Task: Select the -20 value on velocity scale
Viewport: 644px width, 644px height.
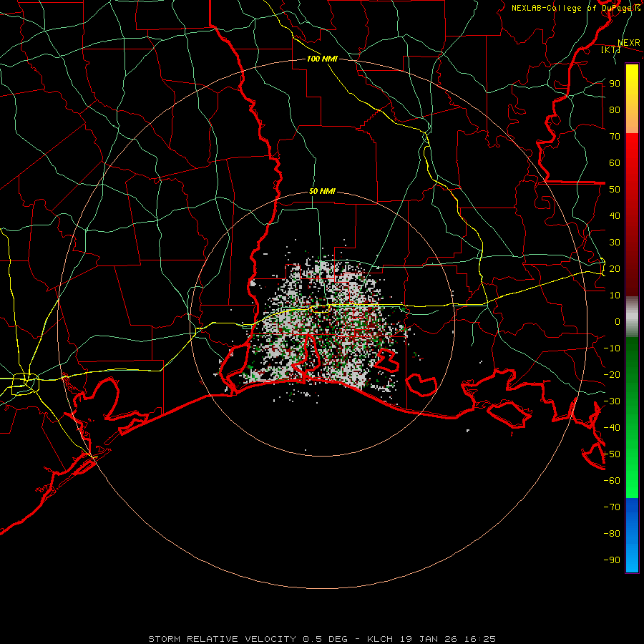Action: (x=612, y=374)
